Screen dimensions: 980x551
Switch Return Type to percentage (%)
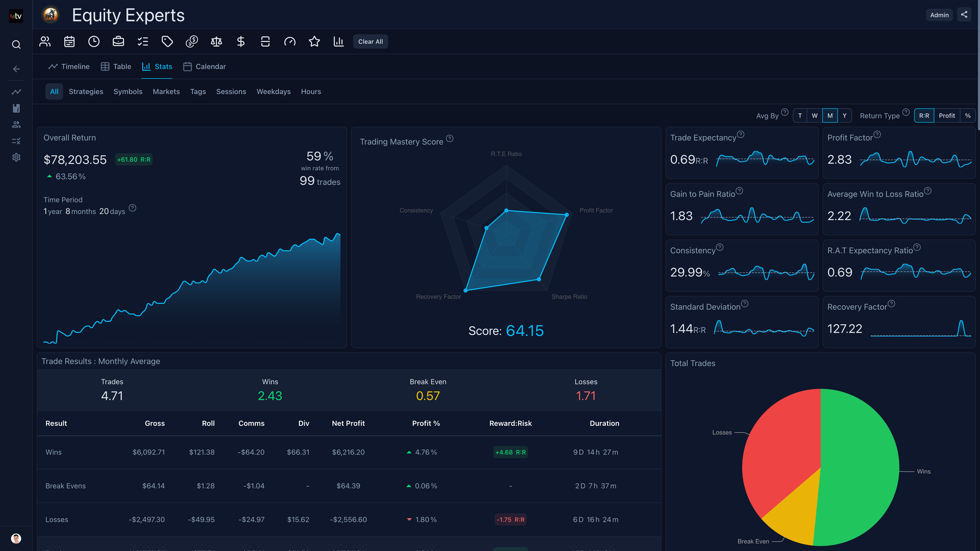point(967,115)
